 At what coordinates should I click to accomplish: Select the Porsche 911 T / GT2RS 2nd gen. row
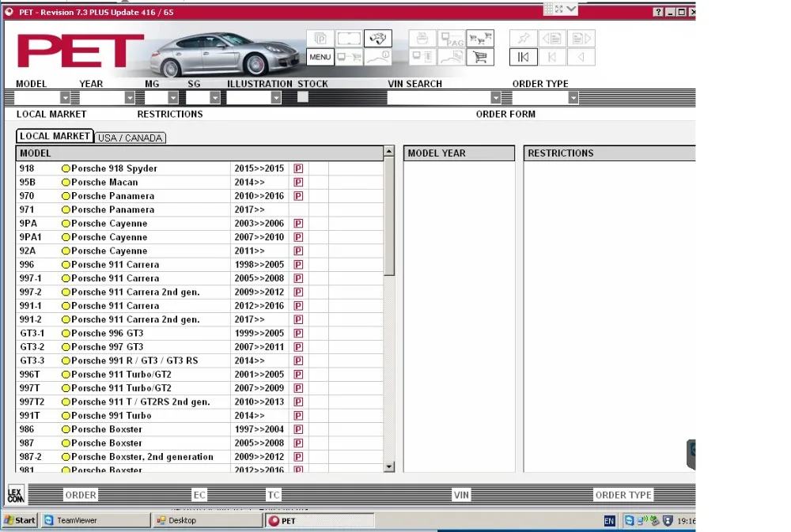(x=199, y=402)
